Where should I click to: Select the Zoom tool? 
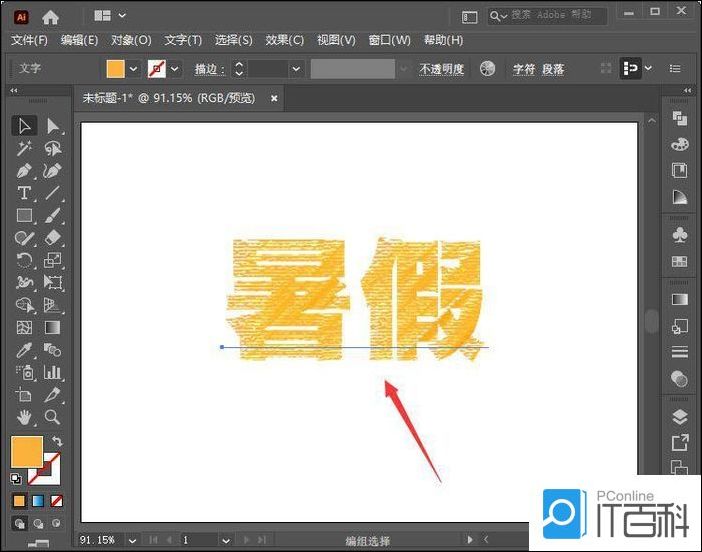click(x=53, y=417)
